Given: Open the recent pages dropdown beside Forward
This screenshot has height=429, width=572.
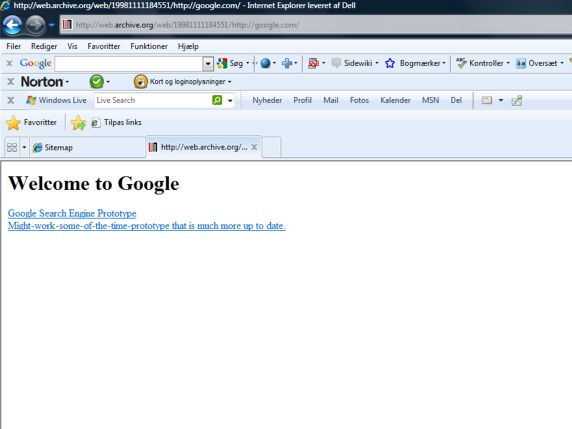Looking at the screenshot, I should click(x=52, y=25).
